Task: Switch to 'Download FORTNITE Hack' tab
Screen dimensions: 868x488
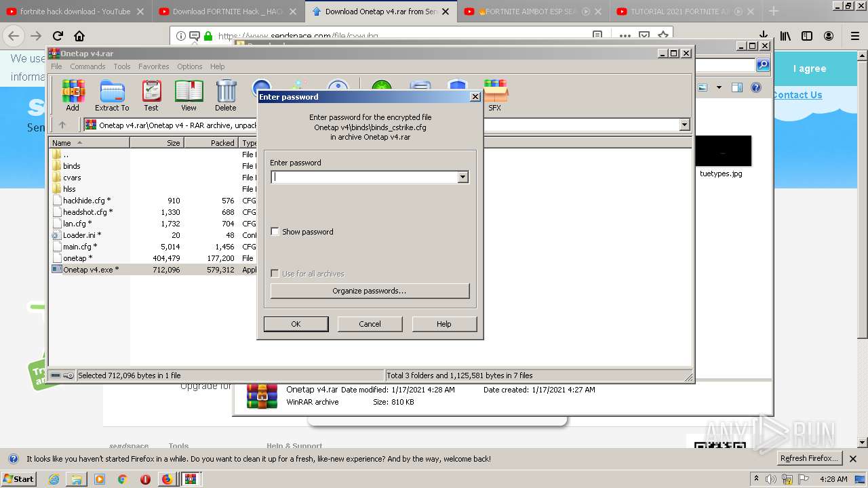Action: (228, 12)
